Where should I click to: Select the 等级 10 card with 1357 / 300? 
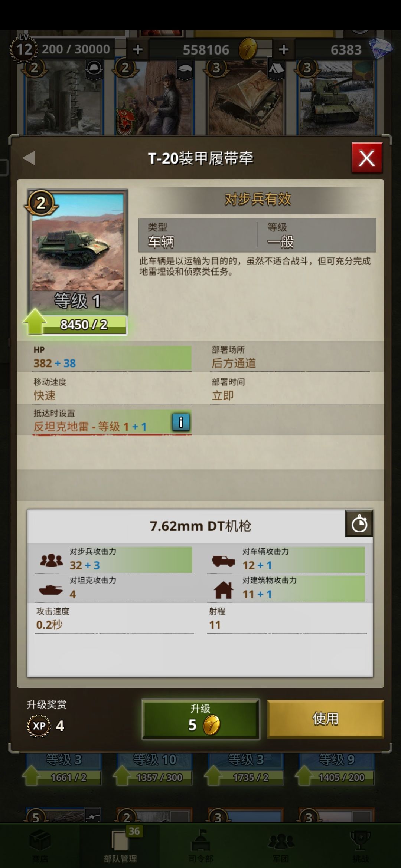(154, 769)
